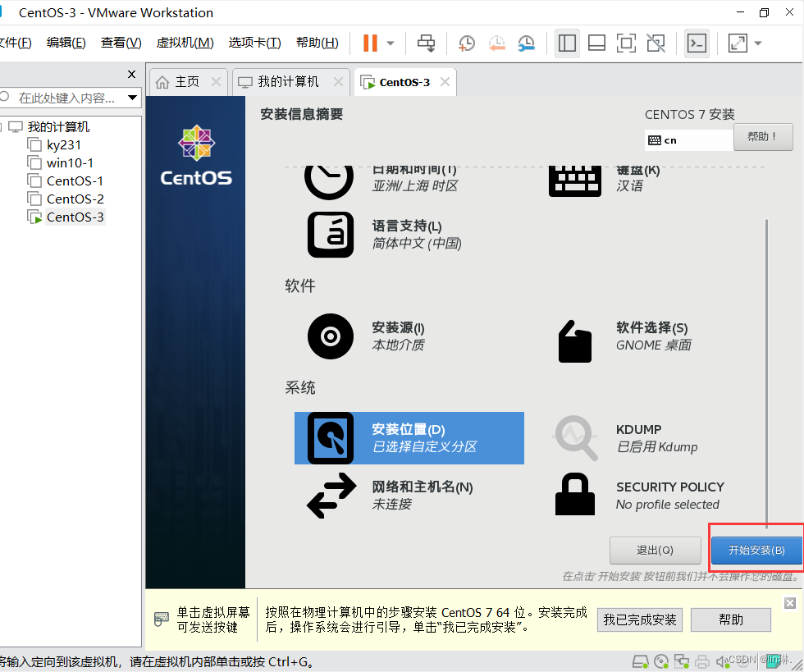Toggle the console view icon

(x=697, y=43)
